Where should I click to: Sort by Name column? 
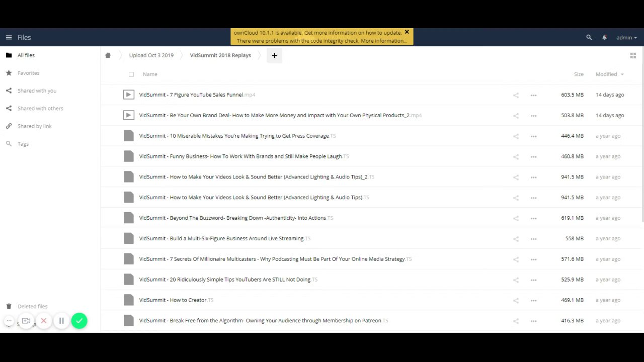click(x=150, y=74)
